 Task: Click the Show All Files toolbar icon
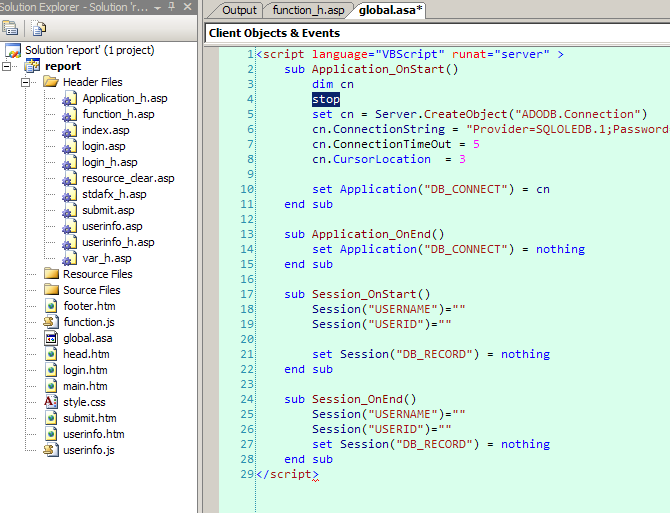point(39,28)
